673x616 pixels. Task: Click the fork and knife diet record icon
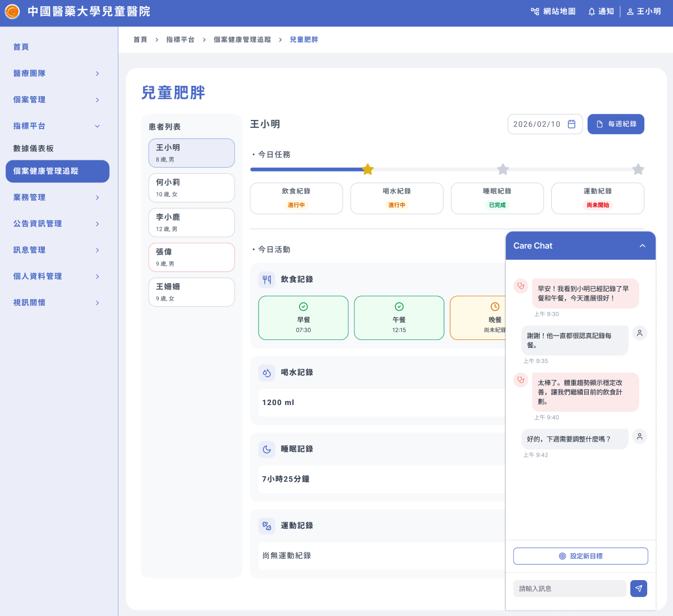[267, 279]
